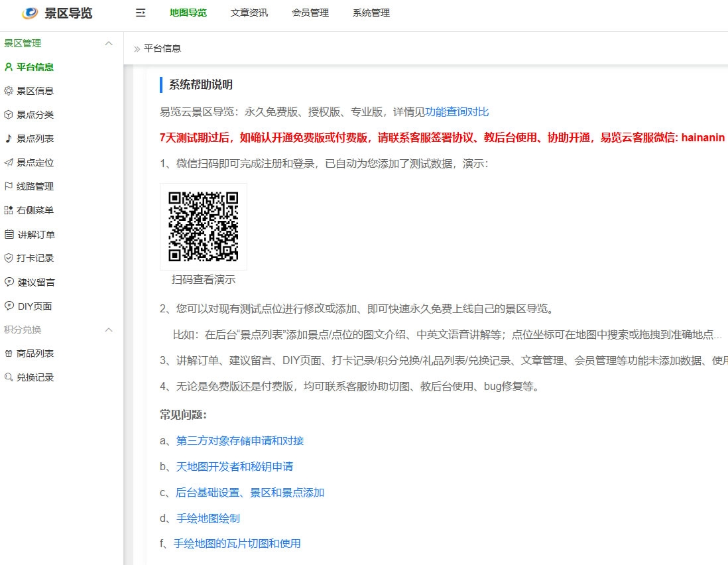Open the 文章资讯 top menu
Screen dimensions: 728x565
[249, 13]
